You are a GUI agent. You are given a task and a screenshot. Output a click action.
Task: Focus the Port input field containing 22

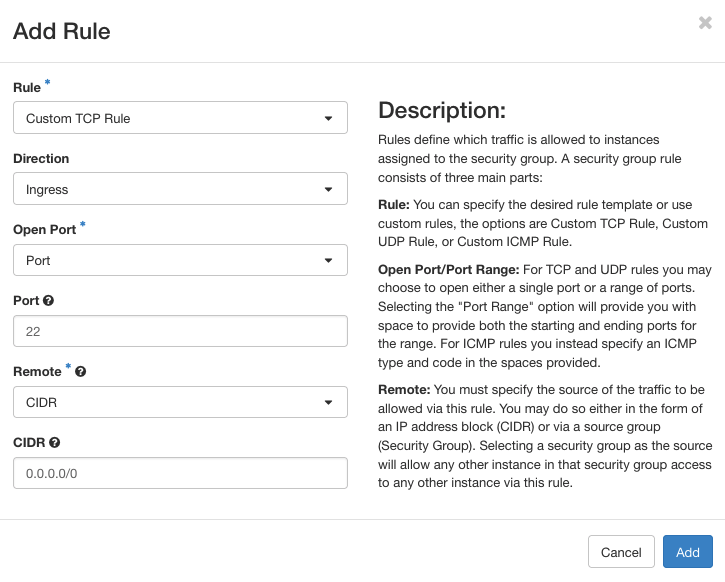pyautogui.click(x=180, y=331)
